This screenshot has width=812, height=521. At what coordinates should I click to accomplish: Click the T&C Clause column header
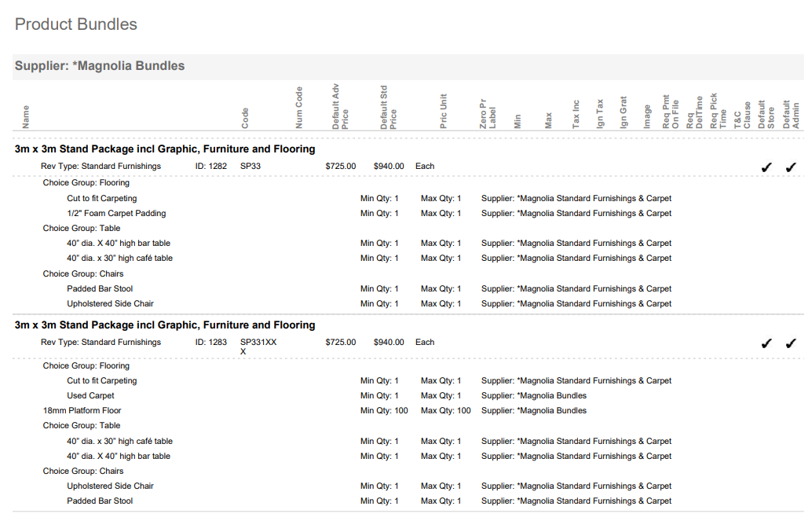742,114
